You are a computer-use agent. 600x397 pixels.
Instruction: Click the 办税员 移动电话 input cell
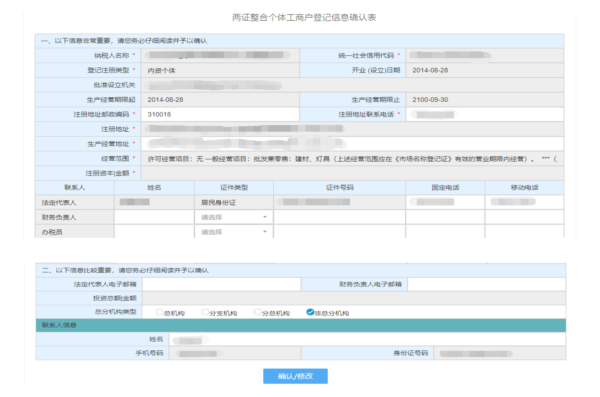524,232
